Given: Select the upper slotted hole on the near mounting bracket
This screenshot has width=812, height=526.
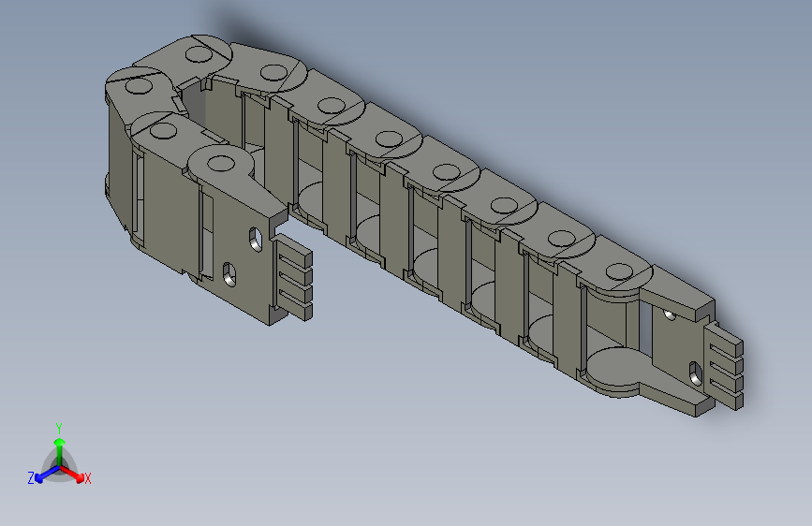Looking at the screenshot, I should click(x=256, y=240).
